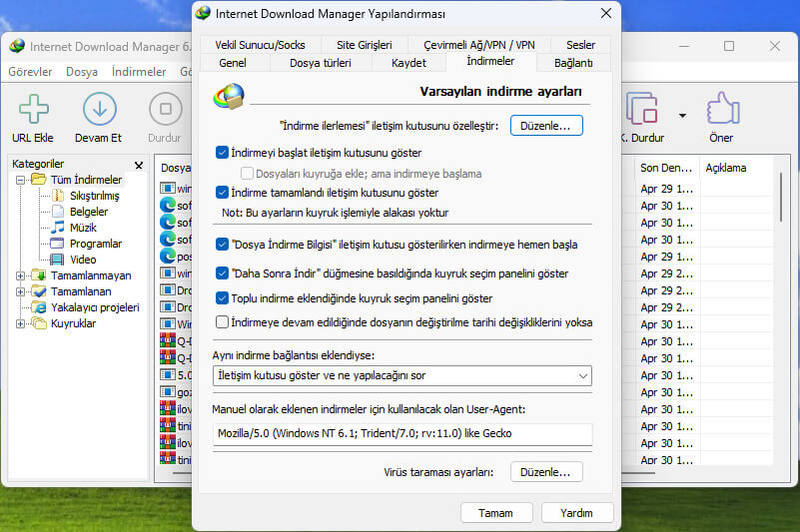This screenshot has width=800, height=532.
Task: Close the Yapılandırması dialog
Action: 605,13
